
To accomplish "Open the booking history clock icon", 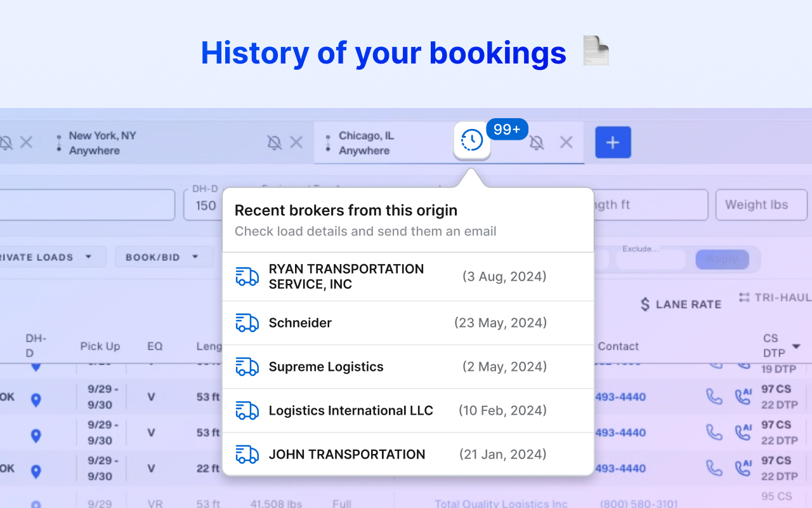I will (472, 140).
